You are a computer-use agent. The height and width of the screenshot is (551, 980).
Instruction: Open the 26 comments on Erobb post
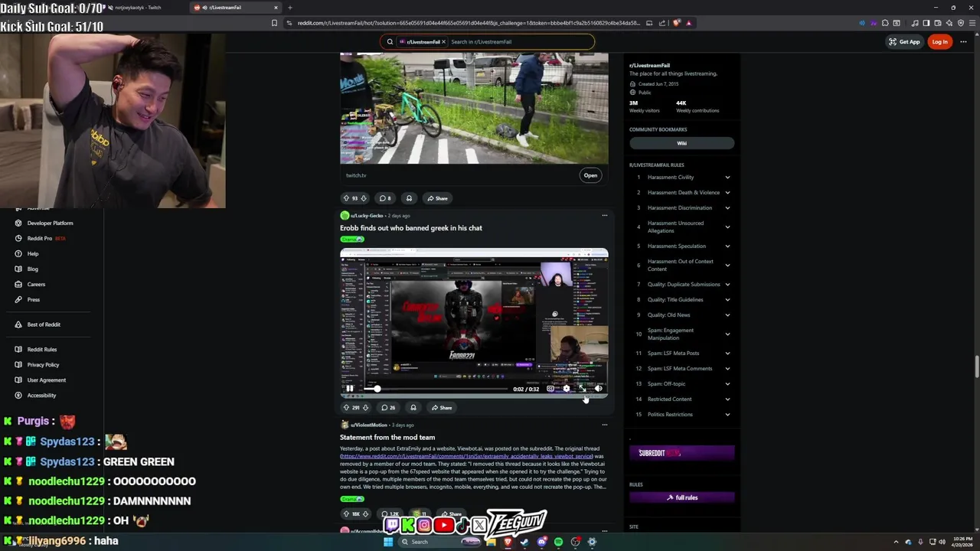(x=388, y=408)
